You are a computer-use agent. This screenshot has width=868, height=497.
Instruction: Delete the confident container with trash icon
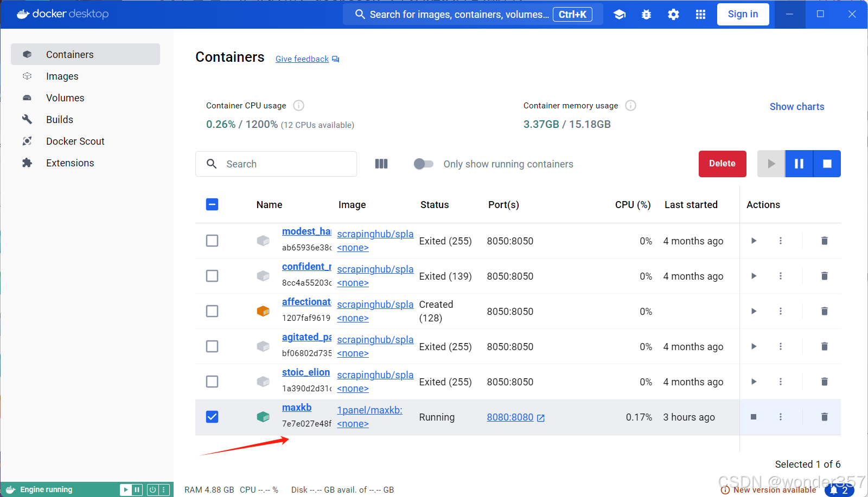click(824, 276)
